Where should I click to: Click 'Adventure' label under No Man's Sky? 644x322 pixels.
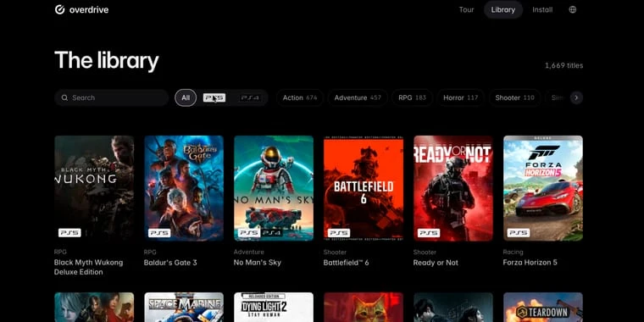(249, 252)
